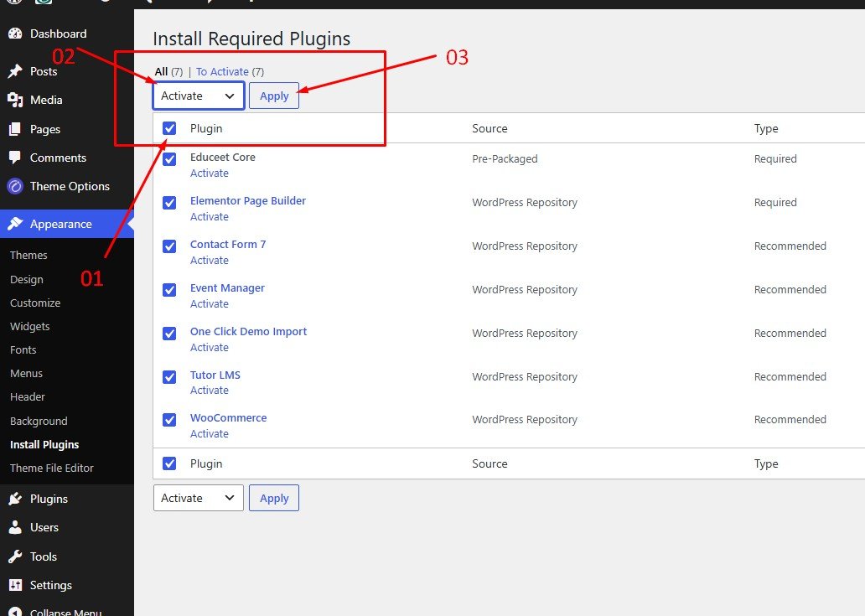
Task: Open the top bulk actions Activate dropdown
Action: (199, 96)
